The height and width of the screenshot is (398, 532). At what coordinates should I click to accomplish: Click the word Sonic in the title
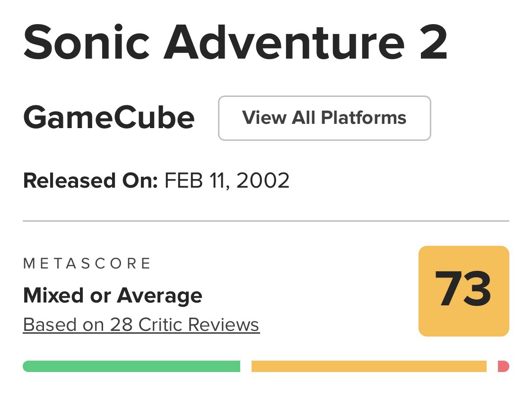tap(86, 43)
